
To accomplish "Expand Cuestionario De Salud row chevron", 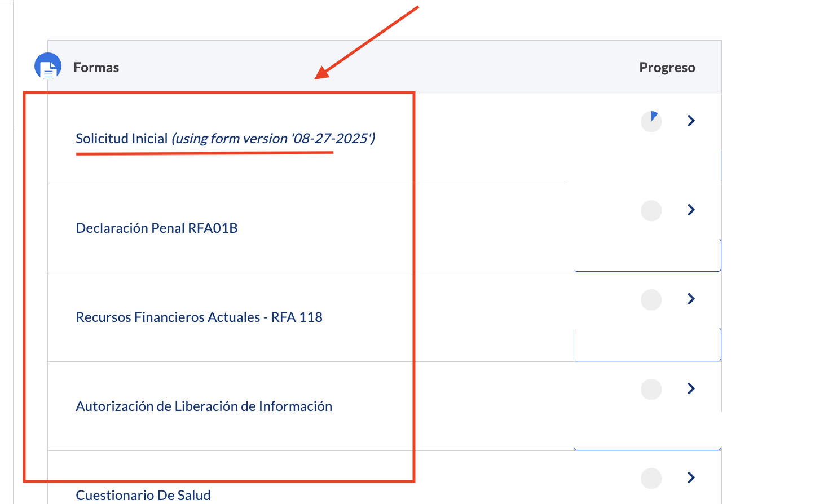I will click(691, 478).
